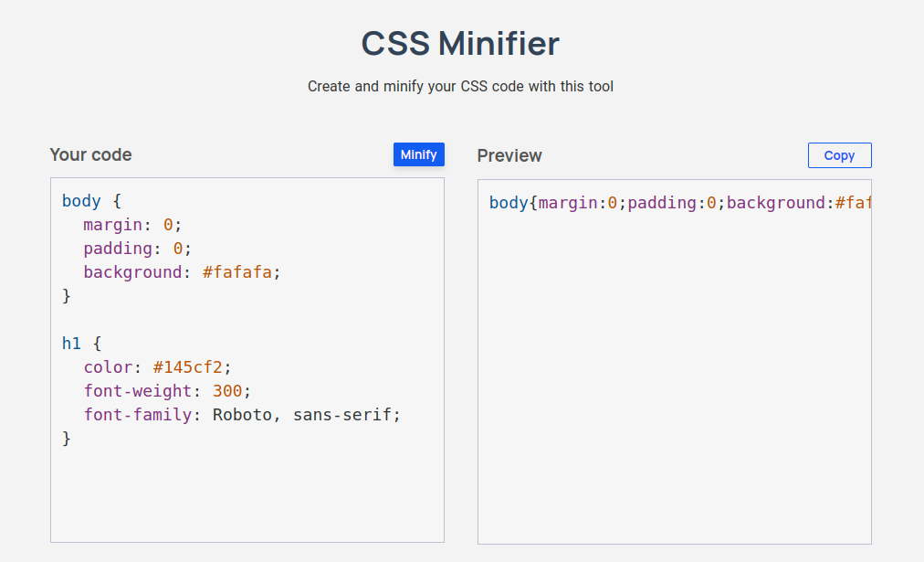Image resolution: width=924 pixels, height=562 pixels.
Task: Click the 'CSS Minifier' page heading
Action: tap(461, 43)
